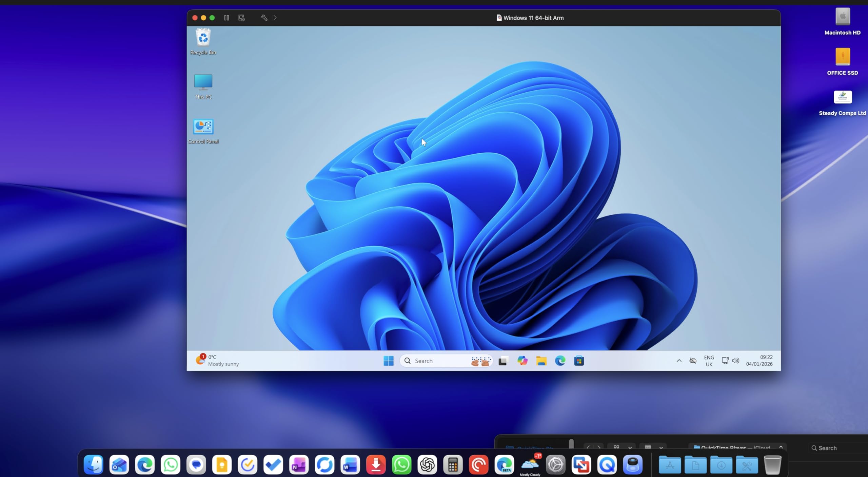Launch Microsoft Word from the Dock

point(350,464)
